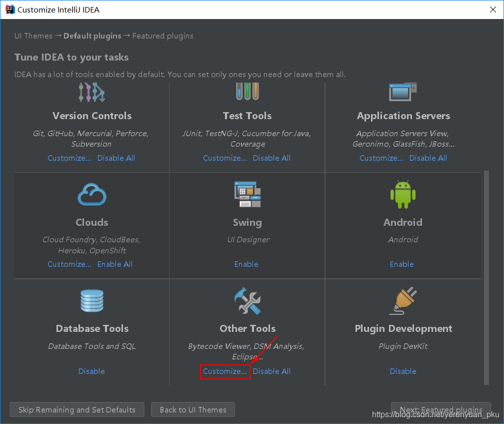This screenshot has height=424, width=504.
Task: Enable the Android plugin
Action: [402, 264]
